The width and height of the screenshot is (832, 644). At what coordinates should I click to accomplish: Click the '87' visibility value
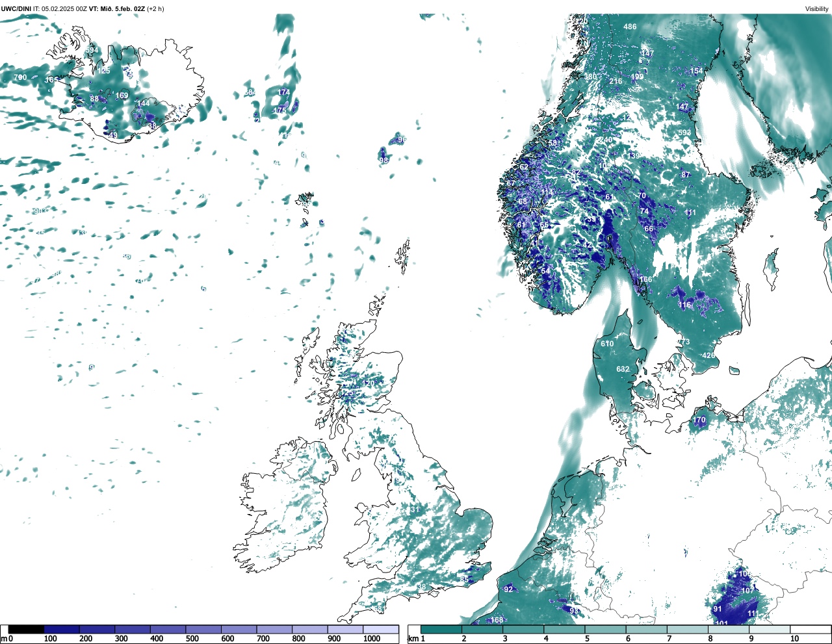click(685, 175)
